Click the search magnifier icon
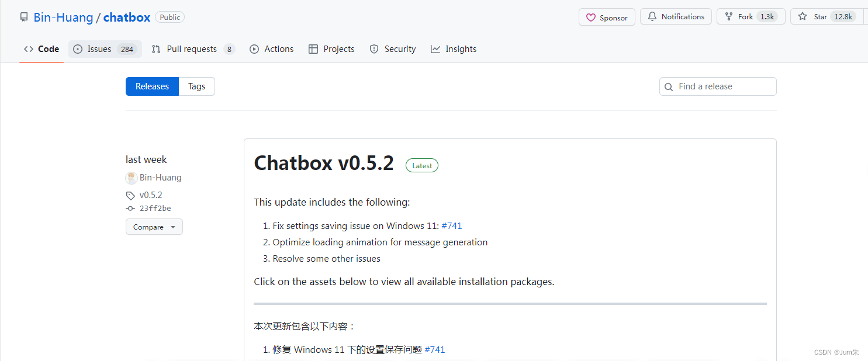The height and width of the screenshot is (361, 868). point(669,87)
